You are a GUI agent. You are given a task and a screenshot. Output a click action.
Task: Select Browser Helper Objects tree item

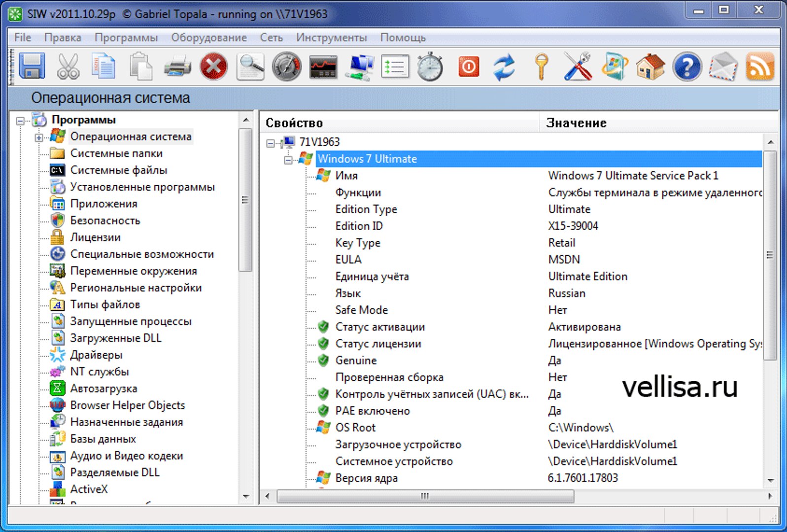point(128,405)
